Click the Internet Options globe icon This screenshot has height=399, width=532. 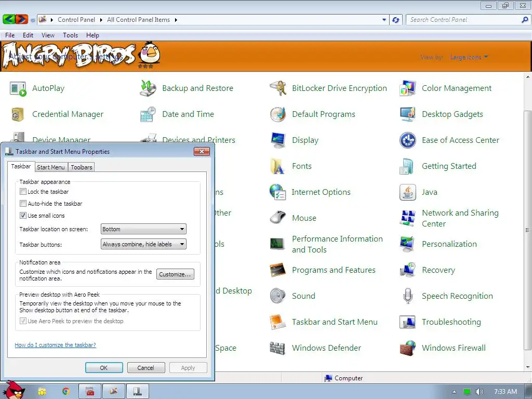coord(278,192)
